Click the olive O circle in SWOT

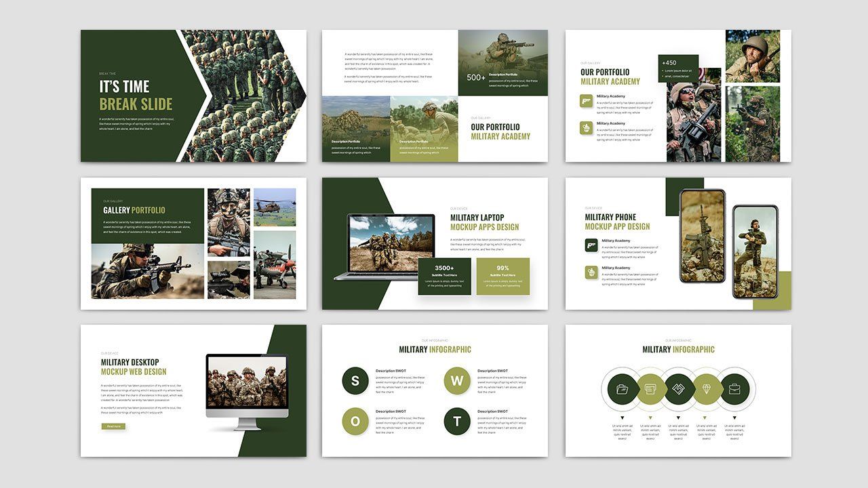click(x=355, y=422)
